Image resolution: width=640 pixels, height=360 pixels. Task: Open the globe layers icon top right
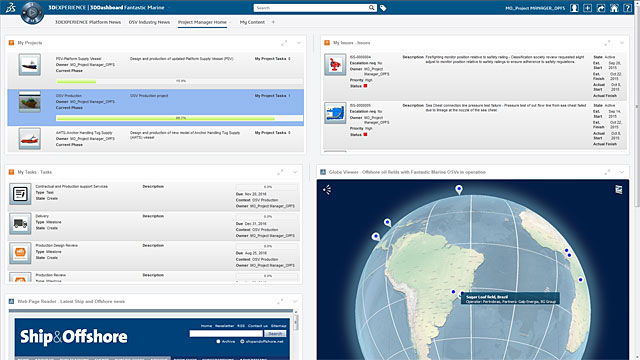[x=619, y=189]
